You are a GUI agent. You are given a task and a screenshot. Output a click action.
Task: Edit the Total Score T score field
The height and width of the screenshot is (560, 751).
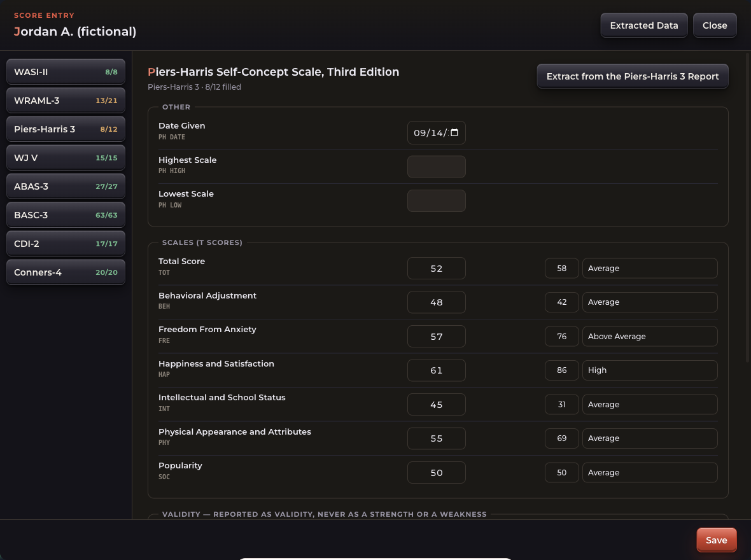tap(437, 269)
